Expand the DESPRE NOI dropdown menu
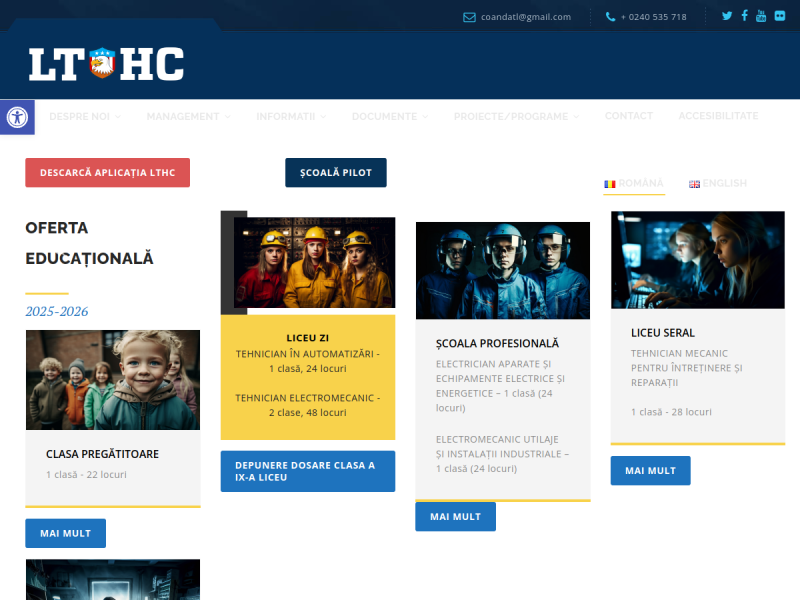 point(84,116)
